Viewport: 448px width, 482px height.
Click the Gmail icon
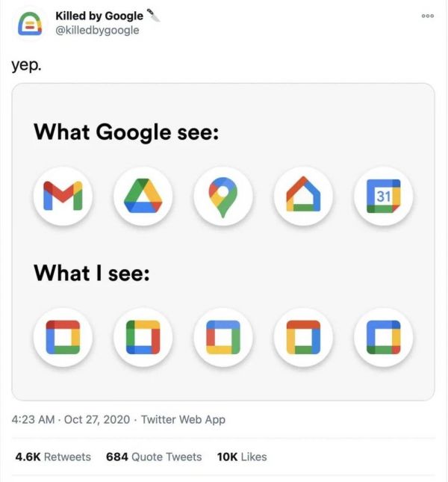63,197
